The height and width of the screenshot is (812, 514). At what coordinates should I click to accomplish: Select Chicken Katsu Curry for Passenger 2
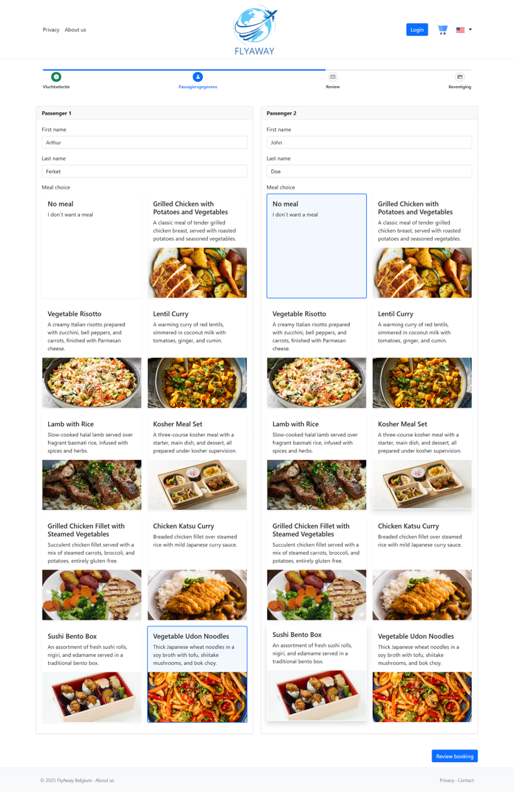point(422,568)
